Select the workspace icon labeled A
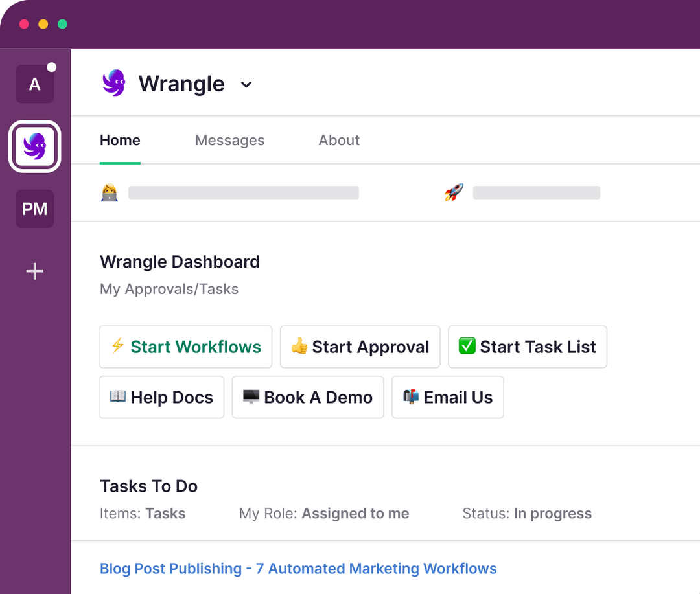The width and height of the screenshot is (700, 594). click(34, 83)
